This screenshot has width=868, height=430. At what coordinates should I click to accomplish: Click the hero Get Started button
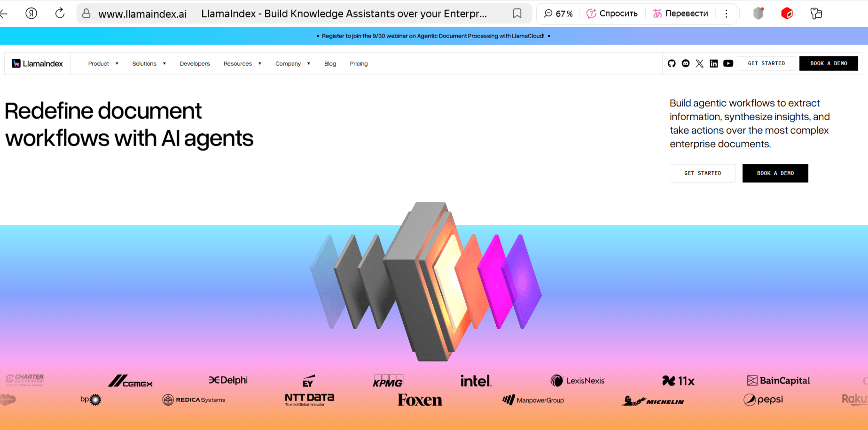coord(702,173)
